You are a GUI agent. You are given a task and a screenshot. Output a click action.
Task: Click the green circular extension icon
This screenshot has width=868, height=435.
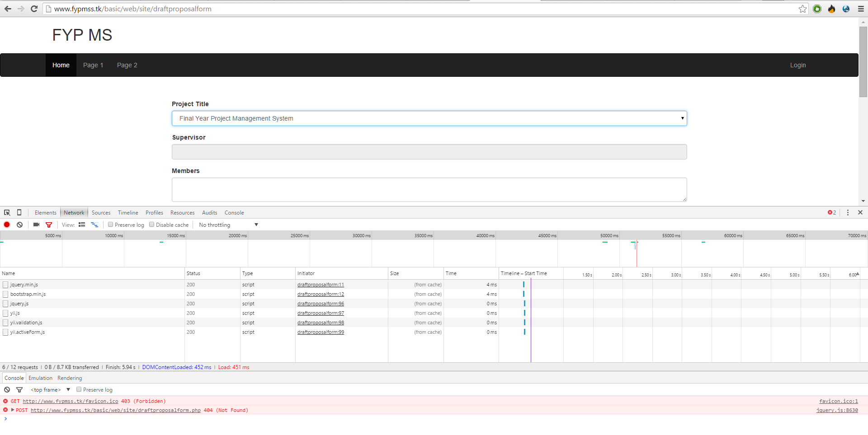click(x=817, y=9)
